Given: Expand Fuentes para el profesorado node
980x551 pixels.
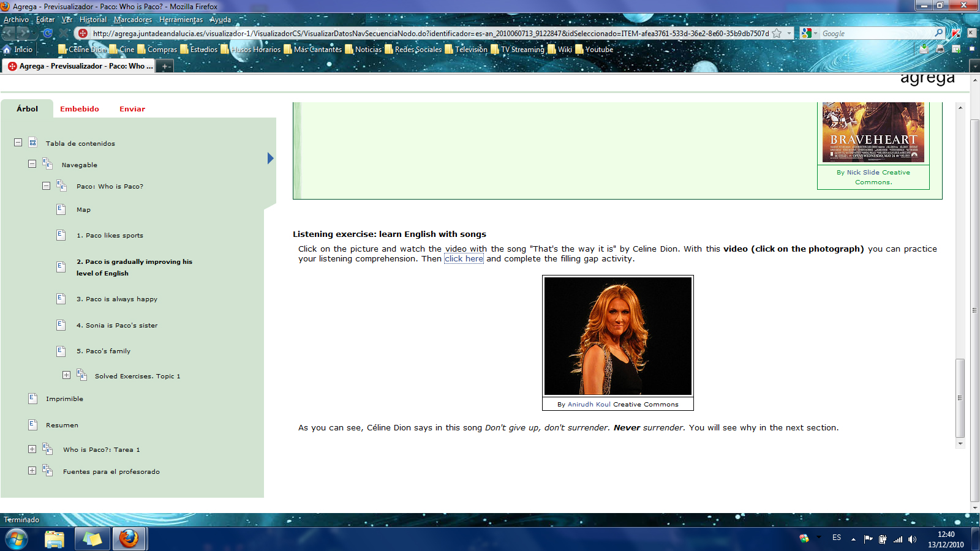Looking at the screenshot, I should [32, 471].
